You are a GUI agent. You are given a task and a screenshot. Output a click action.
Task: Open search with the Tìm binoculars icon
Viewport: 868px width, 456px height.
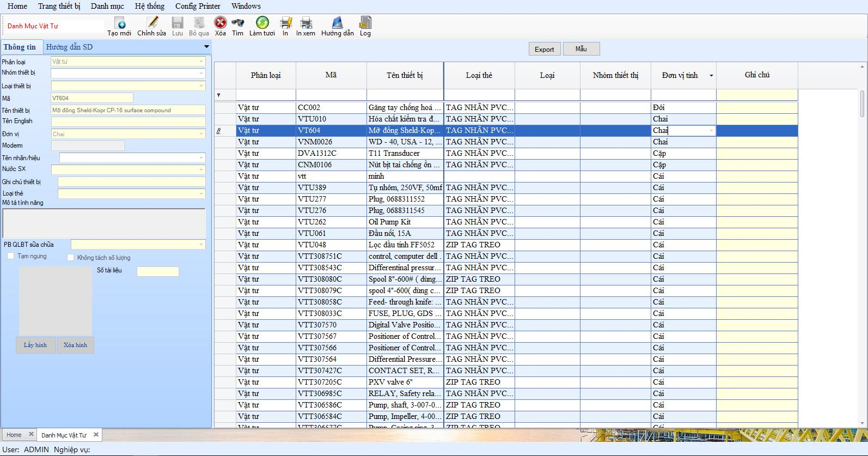(x=237, y=23)
